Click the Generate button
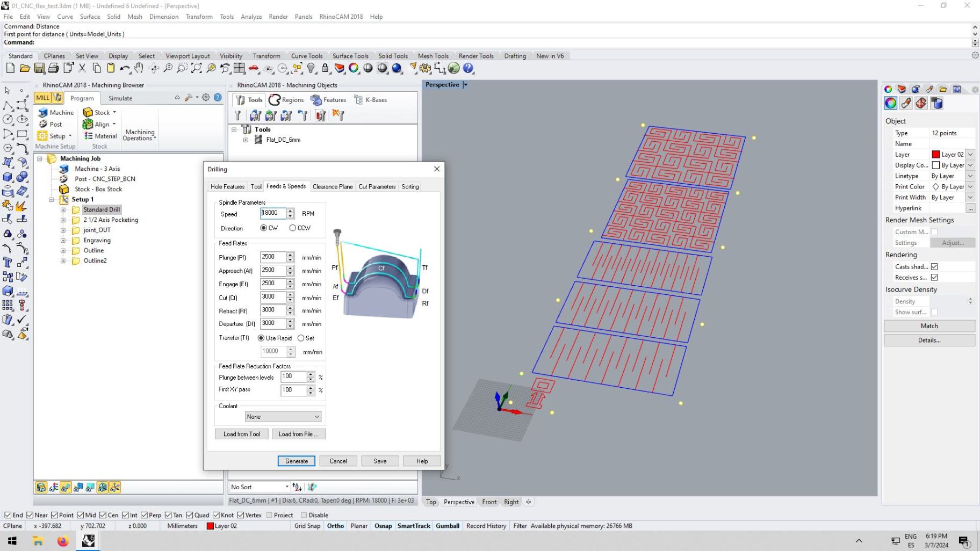 pyautogui.click(x=297, y=461)
